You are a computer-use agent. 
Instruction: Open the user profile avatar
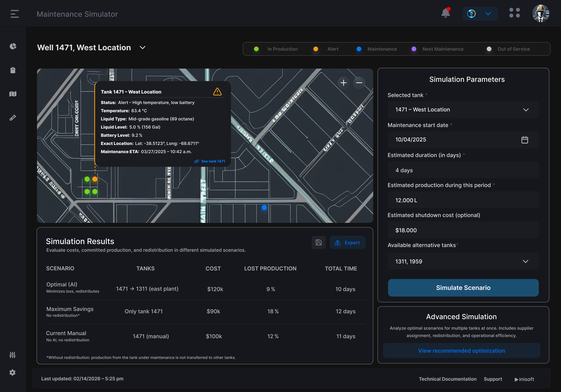(541, 13)
